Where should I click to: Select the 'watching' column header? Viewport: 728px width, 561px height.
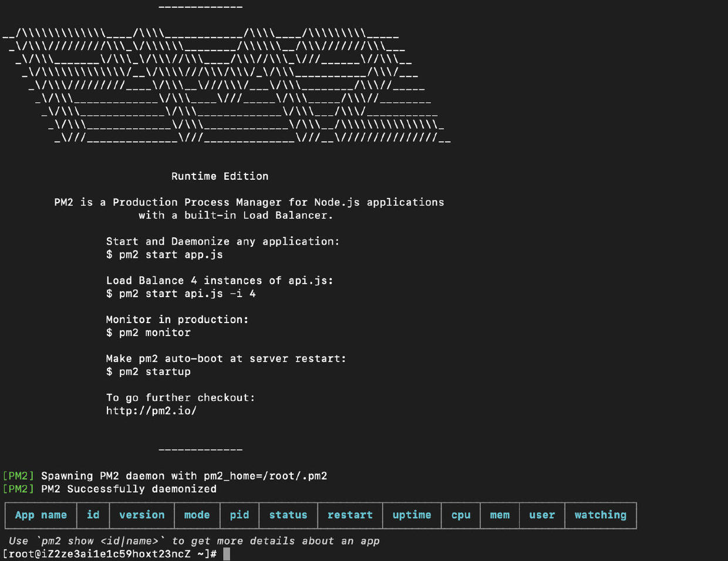tap(600, 515)
